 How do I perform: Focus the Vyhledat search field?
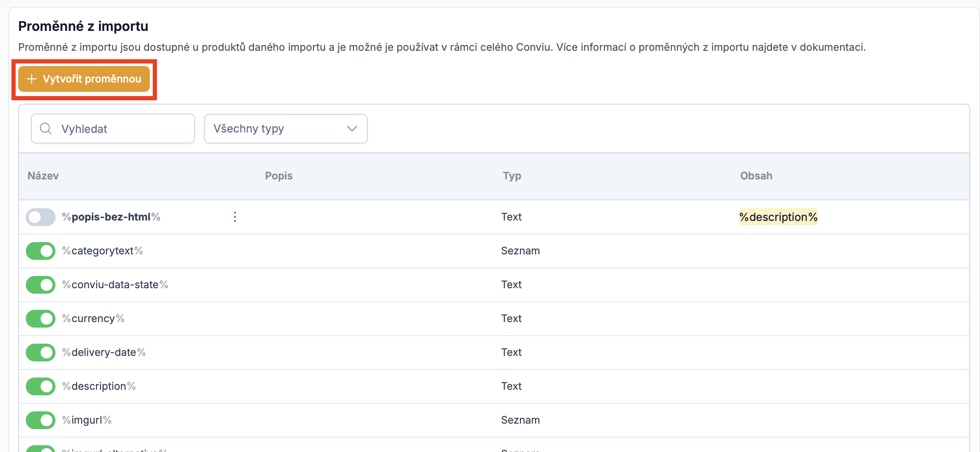(123, 129)
